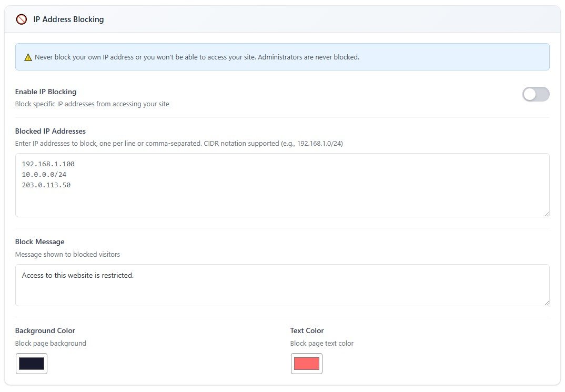Click inside the Blocked IP Addresses textarea
The width and height of the screenshot is (565, 392).
pos(210,184)
